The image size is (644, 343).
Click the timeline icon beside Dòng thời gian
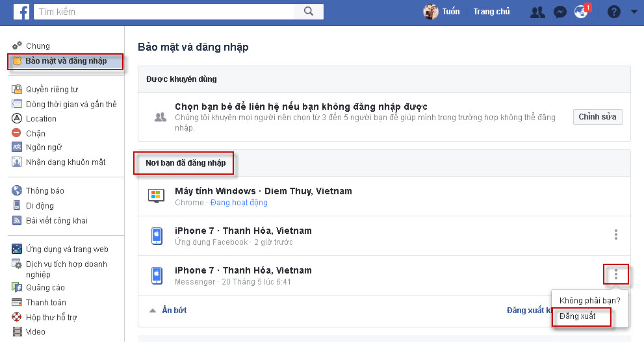[x=17, y=104]
